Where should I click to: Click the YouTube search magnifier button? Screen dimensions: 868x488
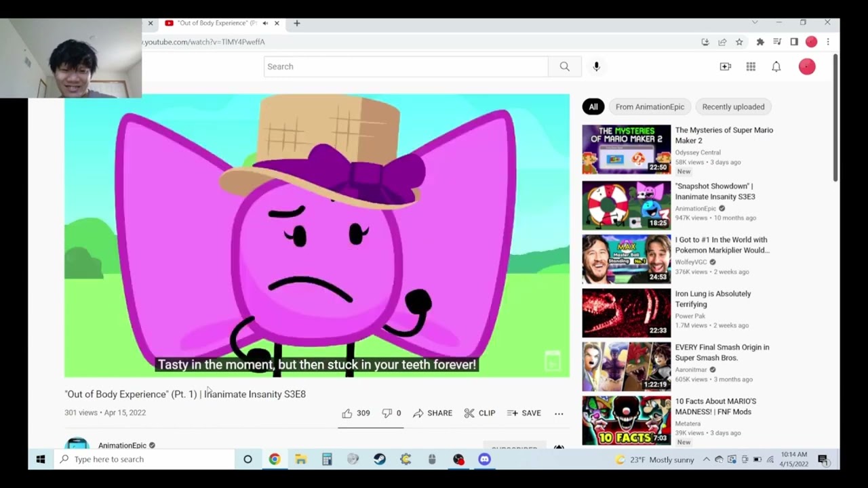[x=564, y=66]
